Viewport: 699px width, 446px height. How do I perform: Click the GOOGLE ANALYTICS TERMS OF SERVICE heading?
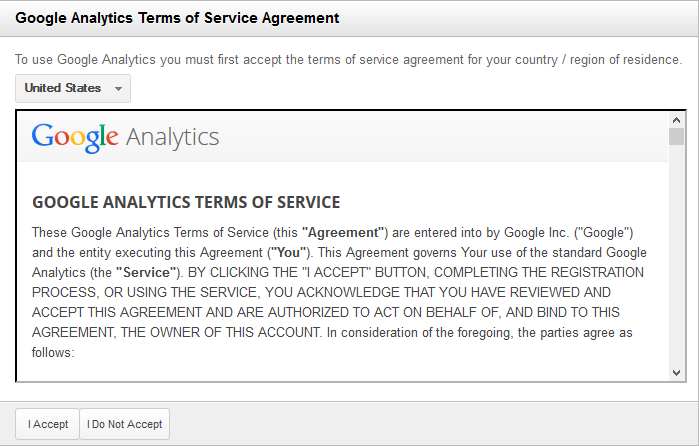pos(186,202)
